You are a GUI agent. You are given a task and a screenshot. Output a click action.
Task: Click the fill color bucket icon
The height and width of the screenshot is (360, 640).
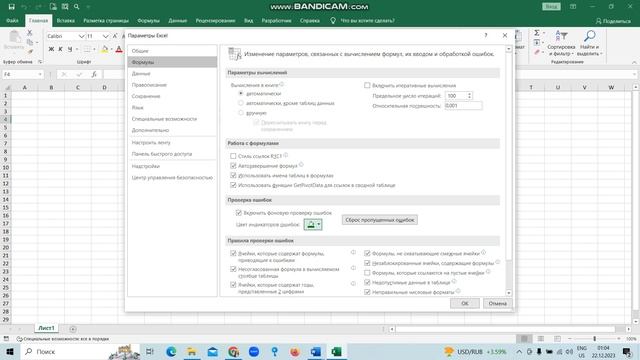click(x=104, y=49)
